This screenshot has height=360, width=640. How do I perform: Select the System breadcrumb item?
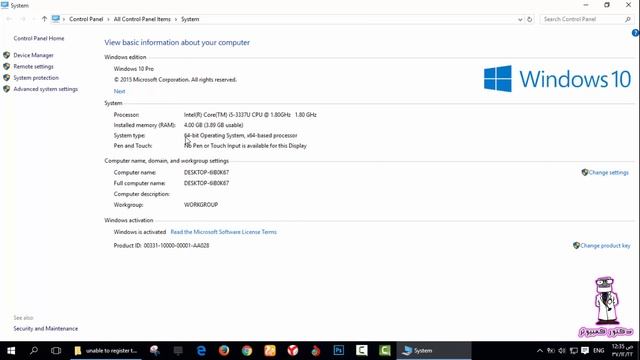(190, 19)
